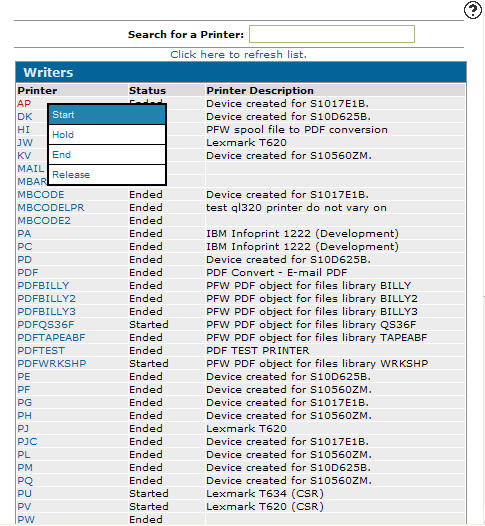Open the PW printer link
This screenshot has width=485, height=526.
[26, 520]
